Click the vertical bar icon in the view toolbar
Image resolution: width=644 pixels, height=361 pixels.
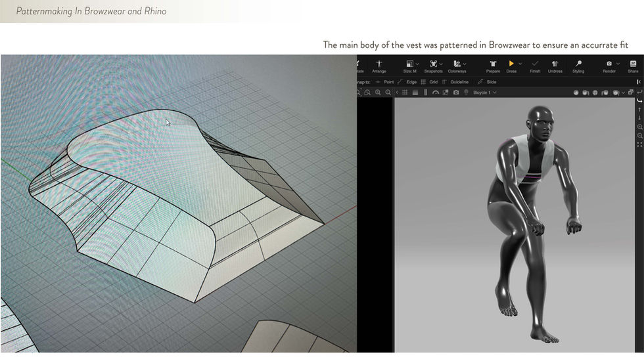coord(426,93)
